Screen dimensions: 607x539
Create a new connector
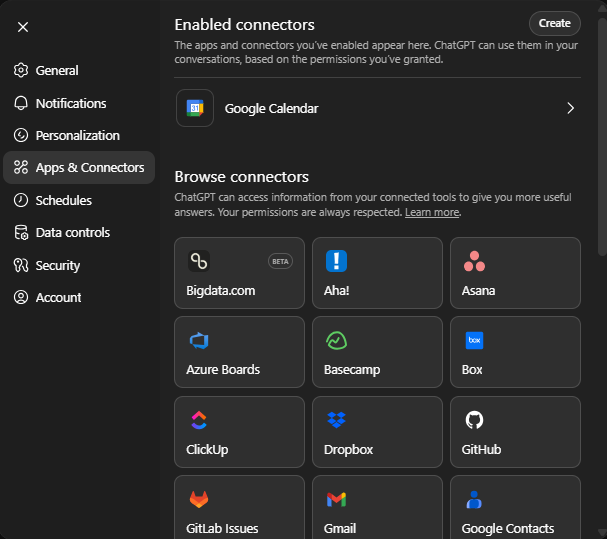554,23
